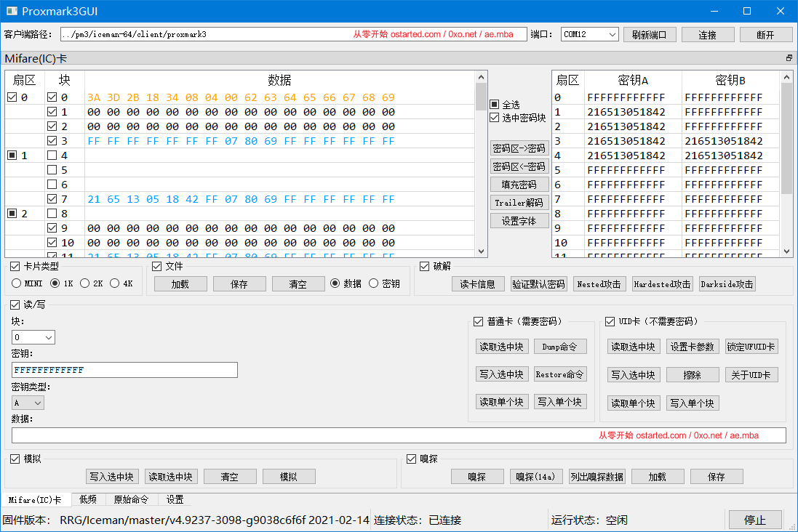Click the 读卡信息 button
798x532 pixels.
point(477,283)
